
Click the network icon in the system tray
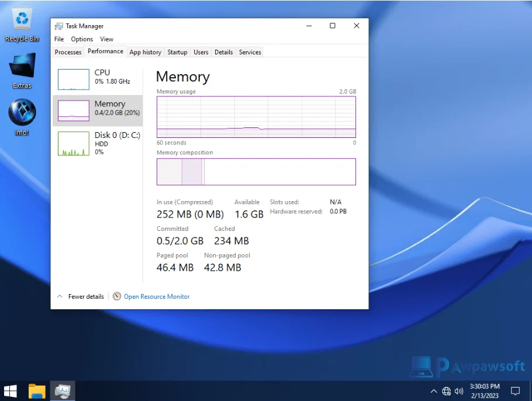(446, 391)
